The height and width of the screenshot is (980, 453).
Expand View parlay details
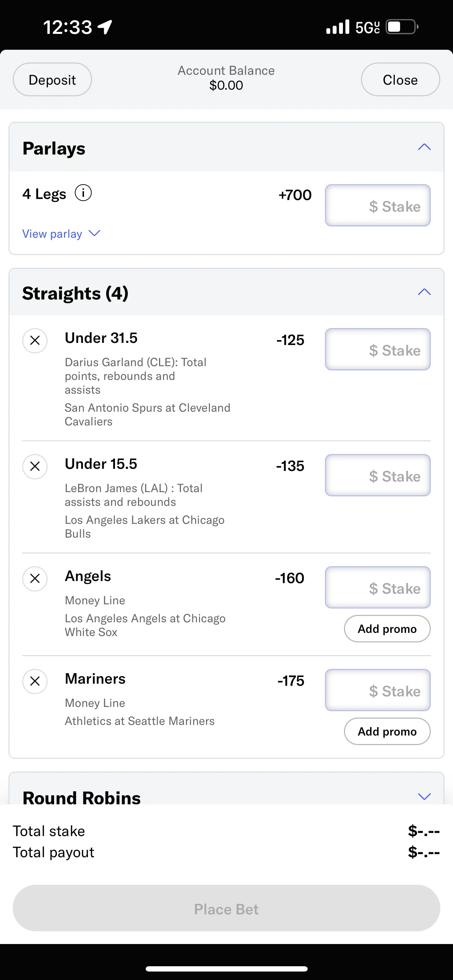click(x=61, y=234)
